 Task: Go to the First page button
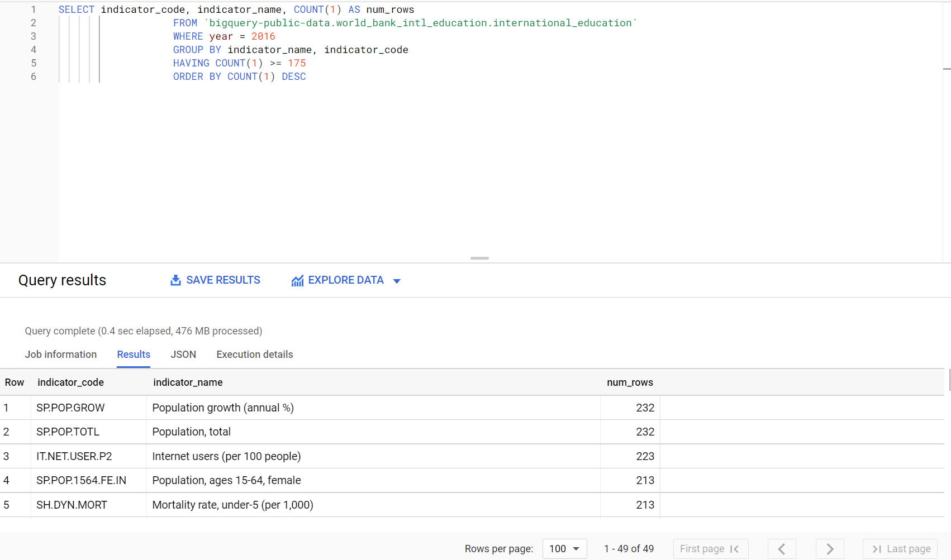(710, 549)
